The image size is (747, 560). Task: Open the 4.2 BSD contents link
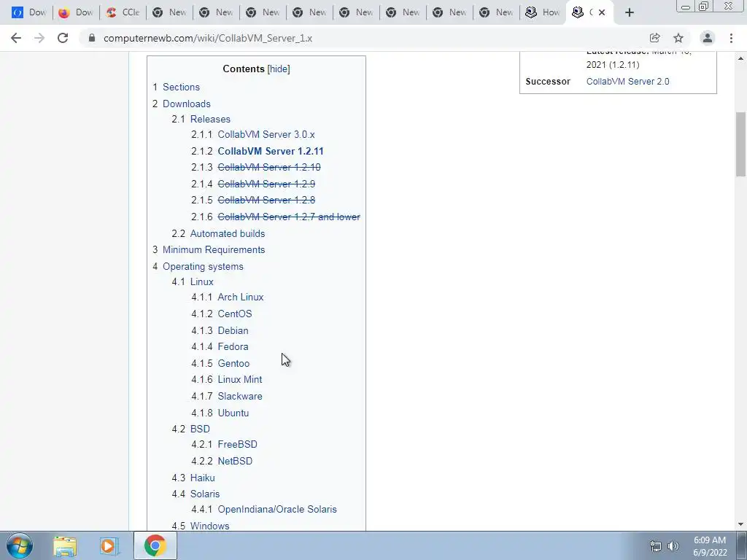200,429
